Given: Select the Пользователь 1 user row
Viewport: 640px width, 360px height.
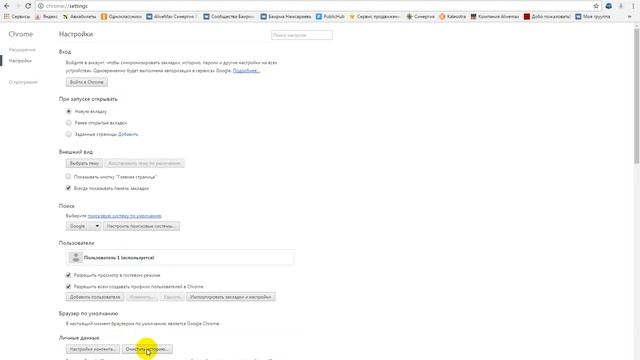Looking at the screenshot, I should (x=180, y=258).
